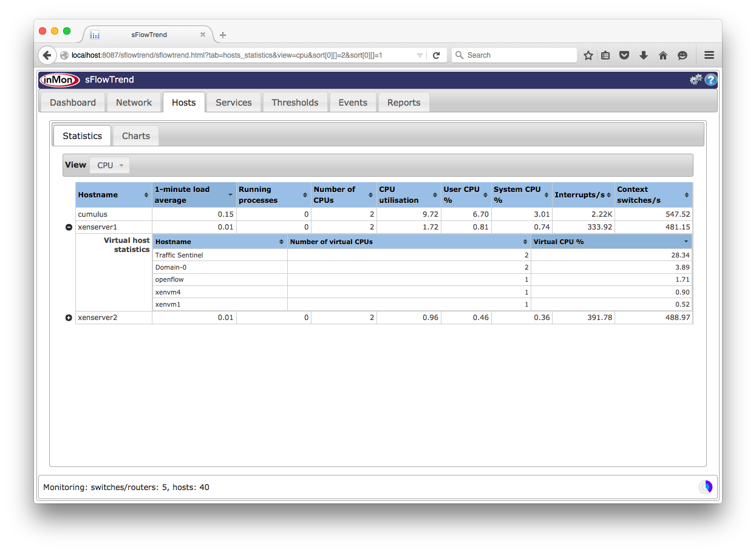Click the site identity globe icon
This screenshot has height=552, width=756.
point(64,55)
